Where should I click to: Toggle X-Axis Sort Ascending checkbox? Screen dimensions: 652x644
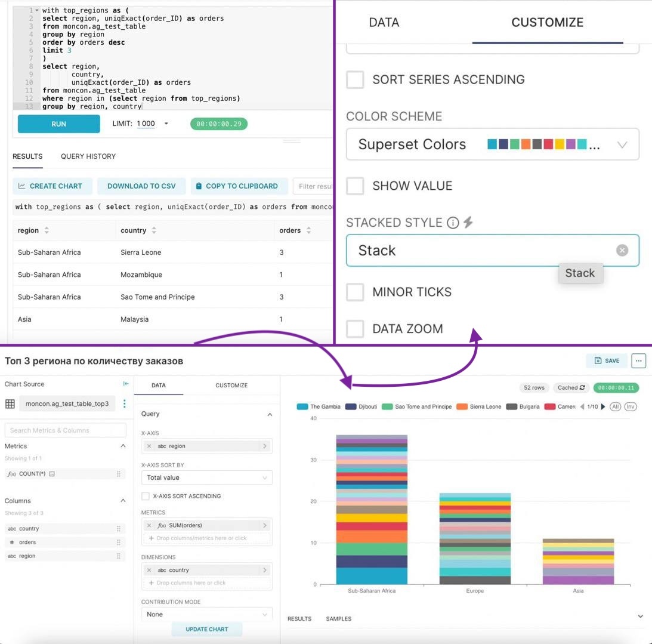[x=146, y=496]
